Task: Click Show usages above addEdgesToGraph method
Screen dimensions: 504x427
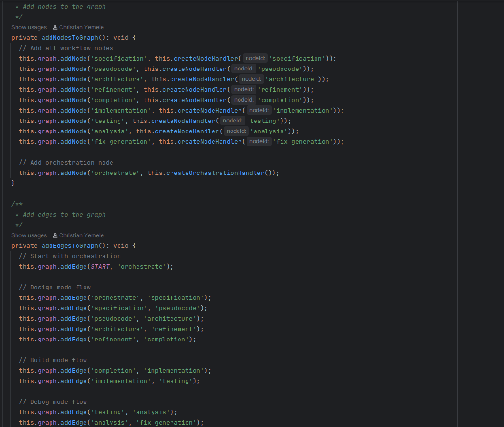Action: click(x=29, y=235)
